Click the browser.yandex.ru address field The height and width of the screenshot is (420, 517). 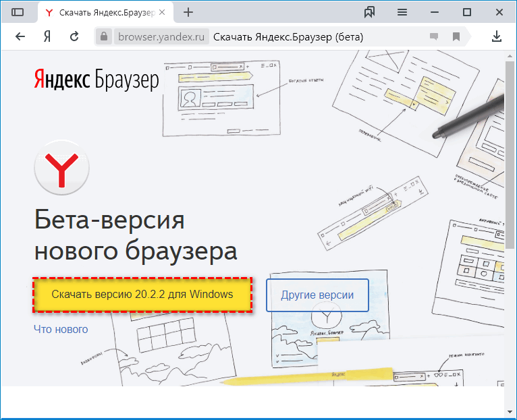click(161, 36)
